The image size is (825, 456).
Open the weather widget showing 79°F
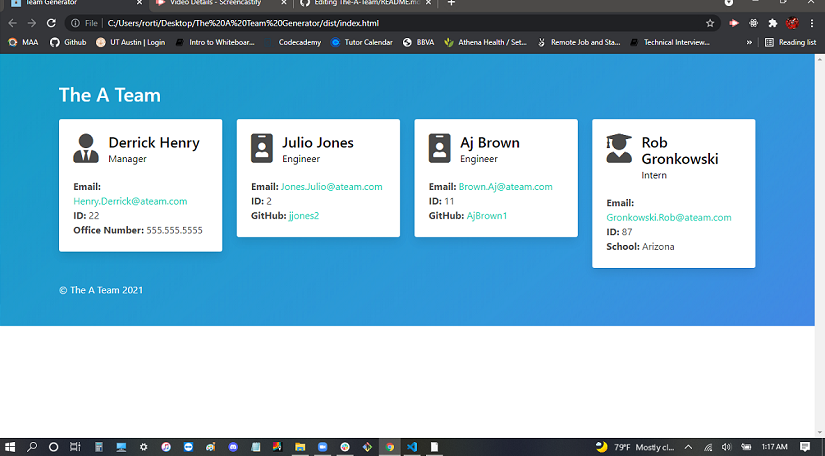coord(635,447)
